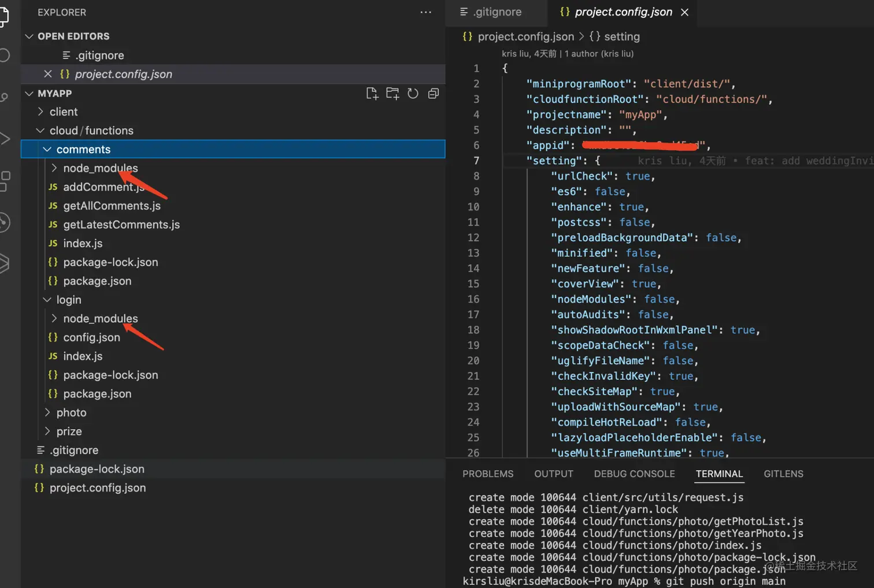This screenshot has width=874, height=588.
Task: Open the Explorer more actions ellipsis
Action: click(426, 12)
